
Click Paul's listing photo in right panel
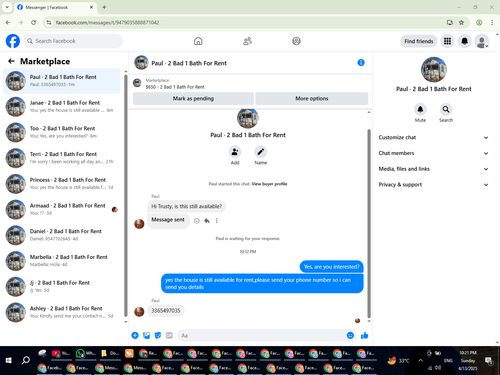pyautogui.click(x=434, y=69)
